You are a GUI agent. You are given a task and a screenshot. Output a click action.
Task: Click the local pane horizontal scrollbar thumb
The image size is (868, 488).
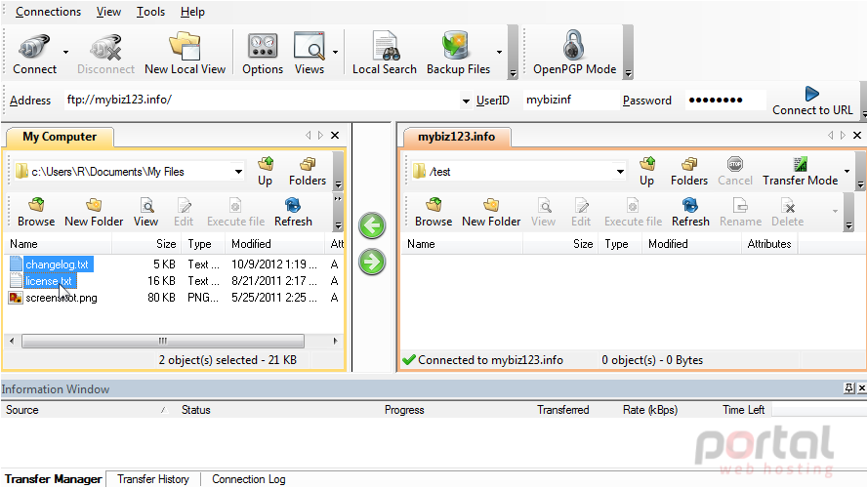(163, 341)
